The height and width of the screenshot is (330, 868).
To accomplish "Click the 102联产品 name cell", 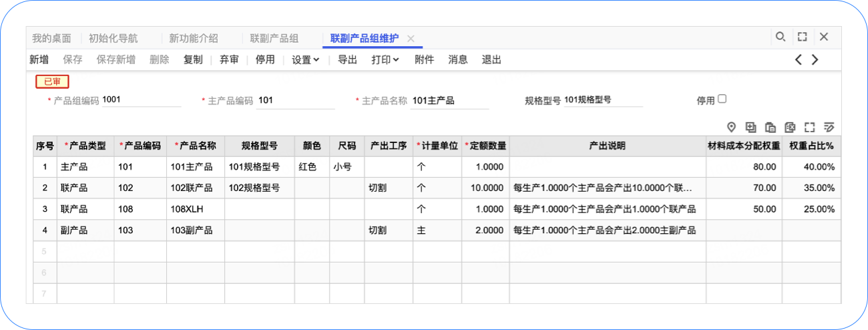I will tap(195, 188).
